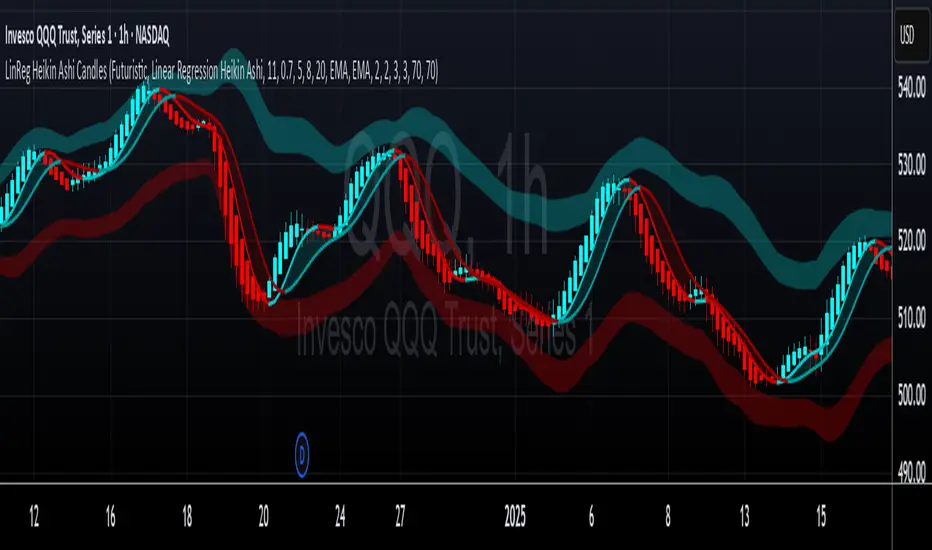This screenshot has height=550, width=932.
Task: Click the date label 20 on time axis
Action: (263, 517)
